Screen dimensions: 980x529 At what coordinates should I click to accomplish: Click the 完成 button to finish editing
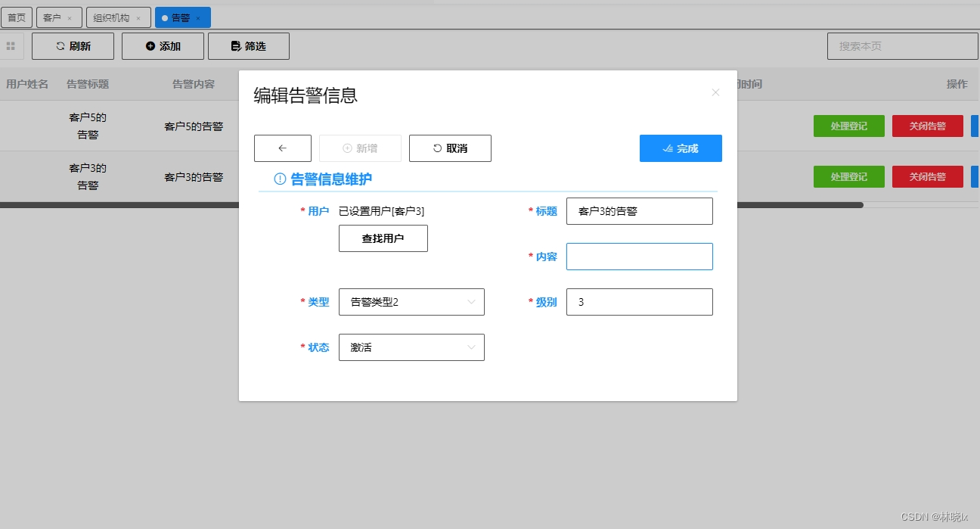point(680,148)
